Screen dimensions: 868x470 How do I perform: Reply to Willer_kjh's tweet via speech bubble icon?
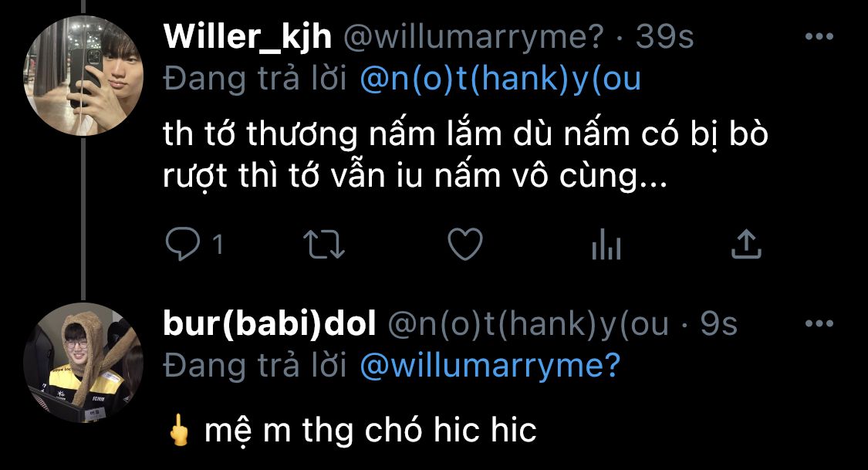coord(183,245)
